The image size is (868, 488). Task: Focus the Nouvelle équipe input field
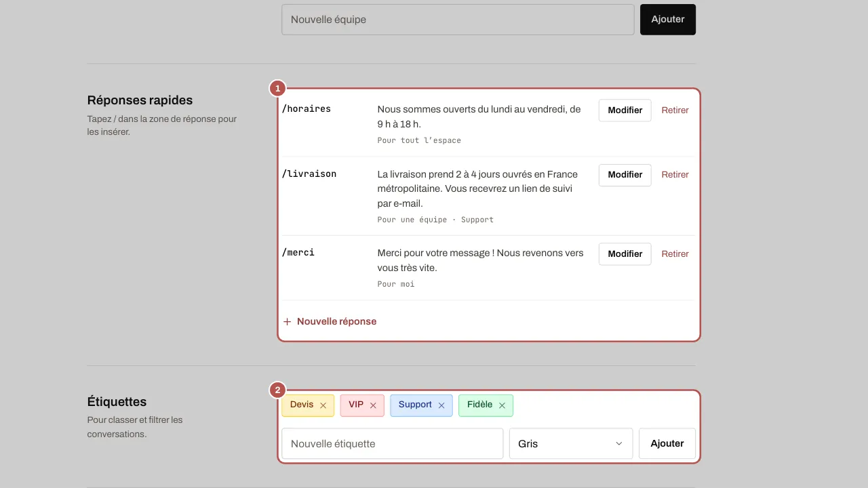point(458,20)
